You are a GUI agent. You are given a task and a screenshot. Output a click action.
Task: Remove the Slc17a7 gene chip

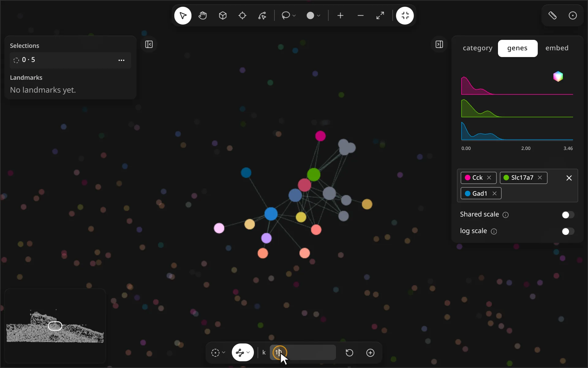click(540, 178)
